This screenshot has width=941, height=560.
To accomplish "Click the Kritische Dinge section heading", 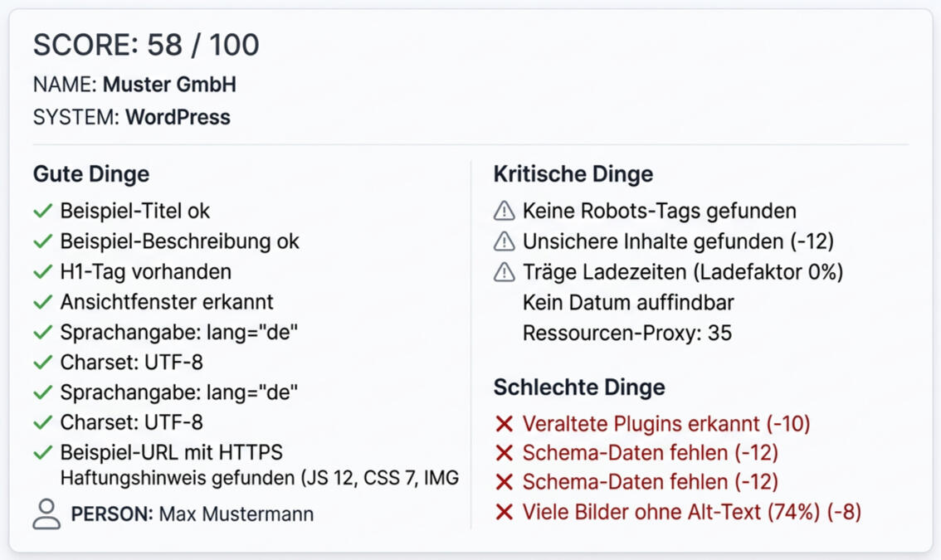I will (x=573, y=174).
